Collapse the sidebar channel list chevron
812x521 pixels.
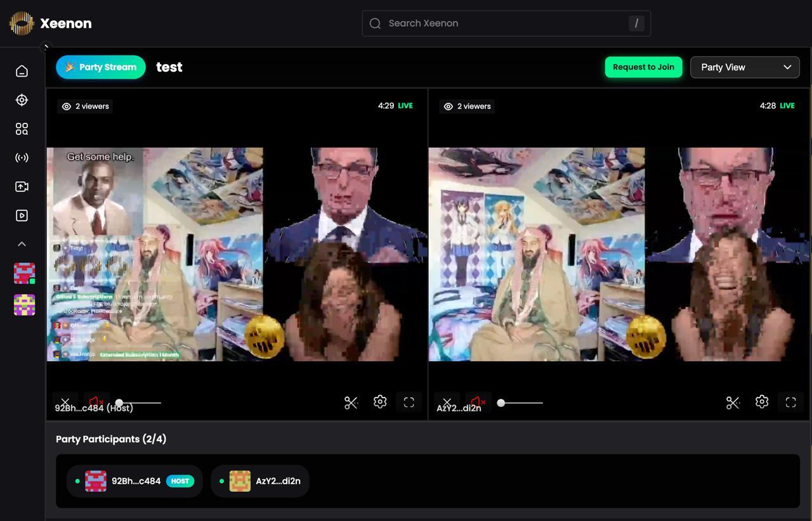click(x=22, y=244)
